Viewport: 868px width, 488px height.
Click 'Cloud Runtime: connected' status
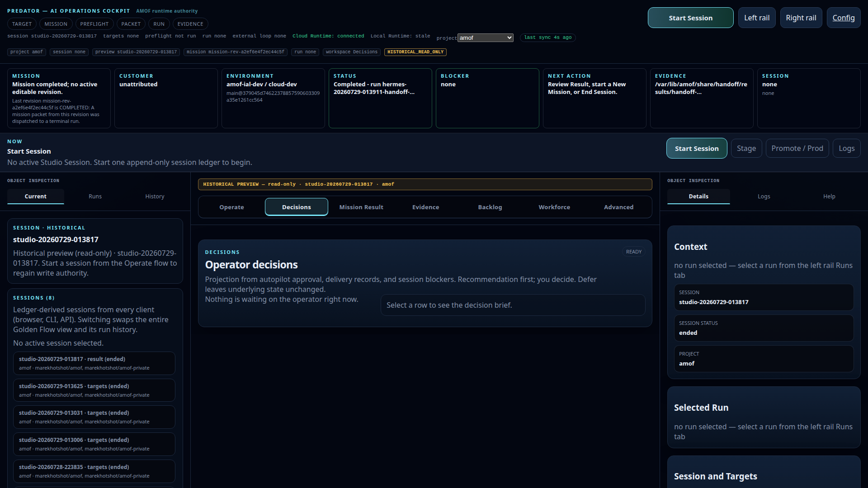[x=328, y=36]
